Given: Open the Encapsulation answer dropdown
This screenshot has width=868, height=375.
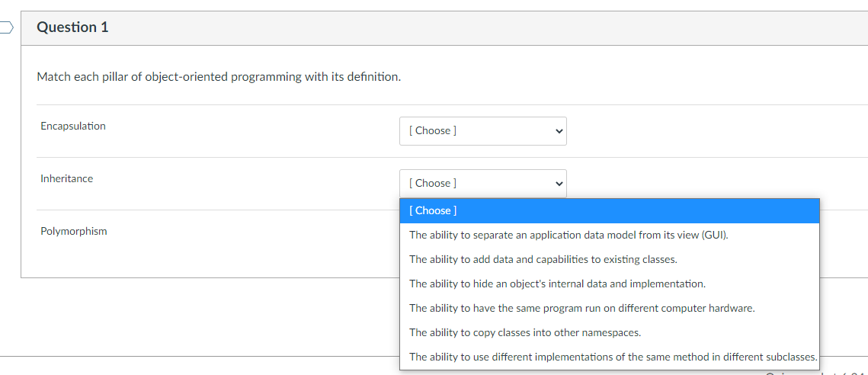Looking at the screenshot, I should pyautogui.click(x=482, y=131).
